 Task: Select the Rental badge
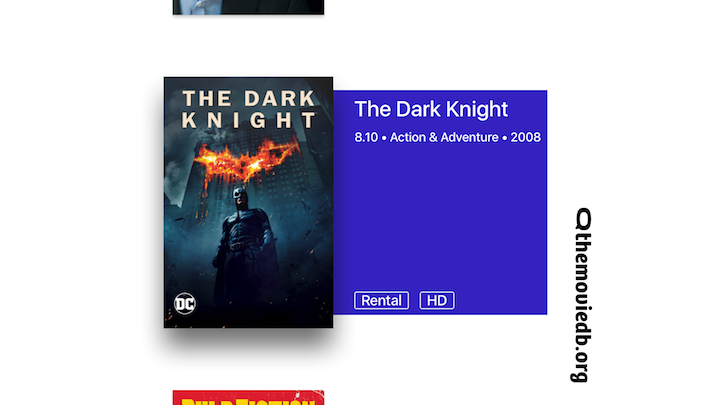381,300
